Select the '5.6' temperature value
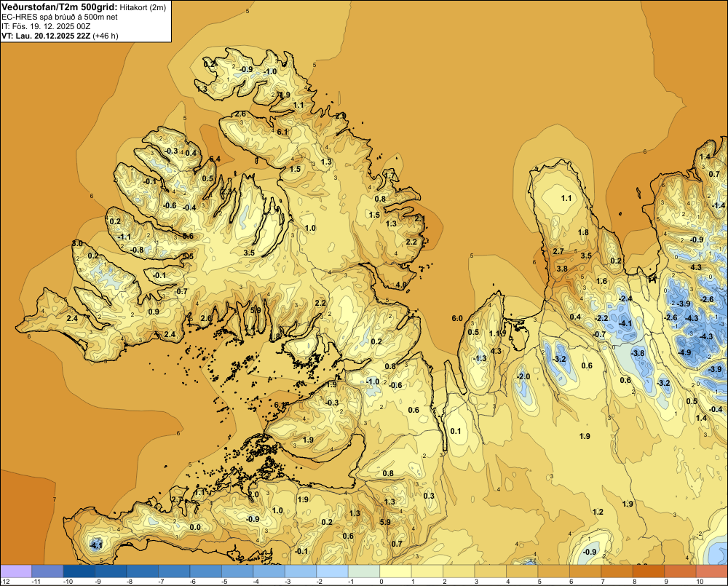728x586 pixels. click(x=188, y=237)
